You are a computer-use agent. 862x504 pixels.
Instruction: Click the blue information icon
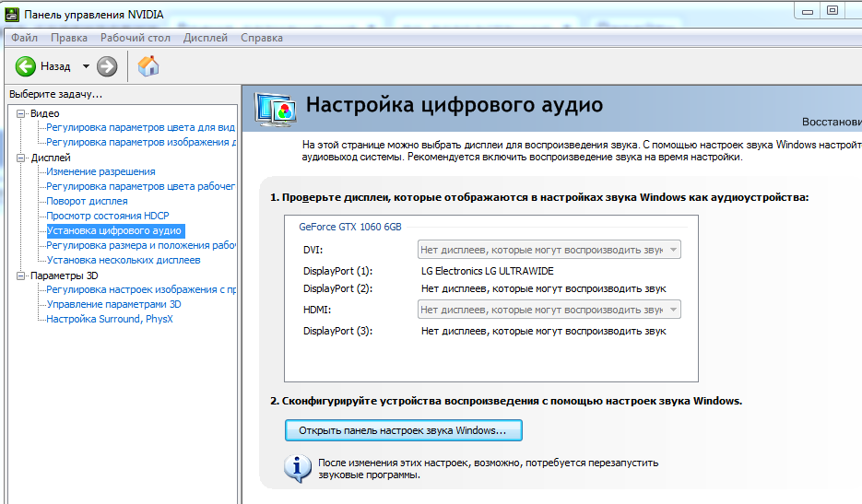pyautogui.click(x=298, y=468)
